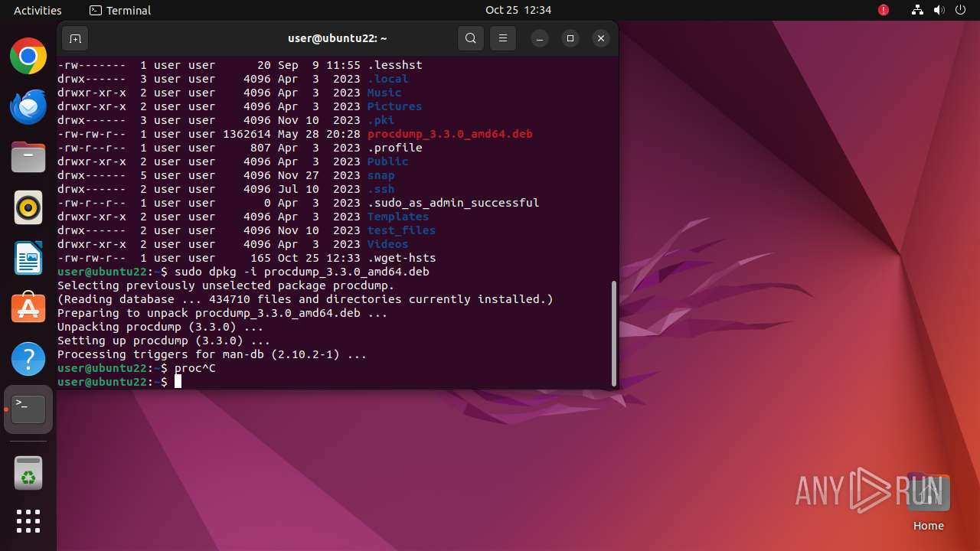Launch Rhythmbox music player
Image resolution: width=980 pixels, height=551 pixels.
(28, 207)
